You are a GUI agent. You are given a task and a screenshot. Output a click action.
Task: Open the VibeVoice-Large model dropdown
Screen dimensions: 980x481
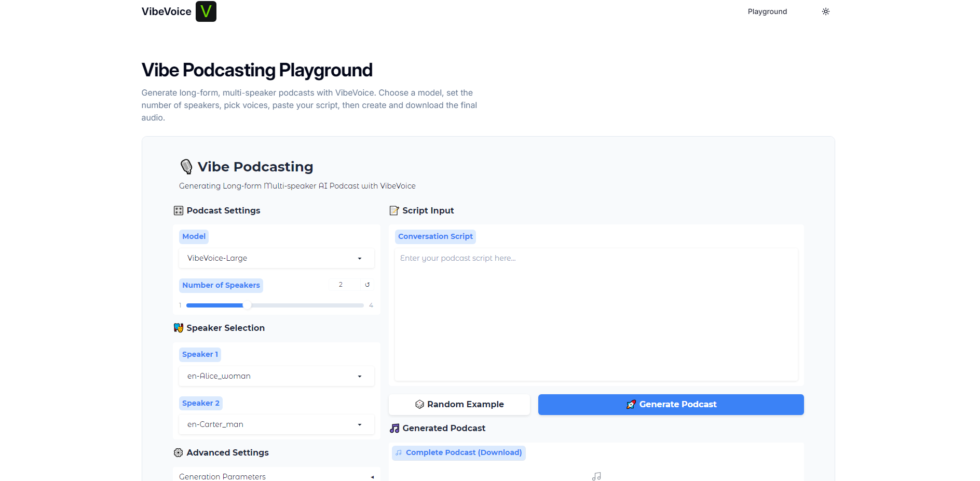[x=276, y=258]
